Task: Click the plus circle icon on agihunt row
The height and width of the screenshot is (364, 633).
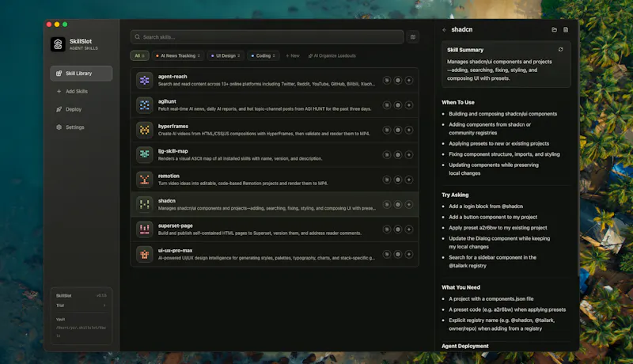Action: coord(409,105)
